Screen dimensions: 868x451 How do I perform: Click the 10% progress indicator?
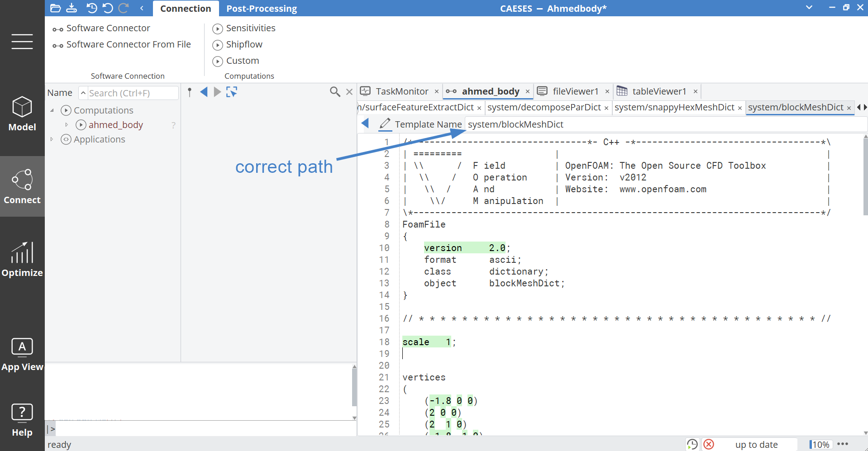coord(820,444)
